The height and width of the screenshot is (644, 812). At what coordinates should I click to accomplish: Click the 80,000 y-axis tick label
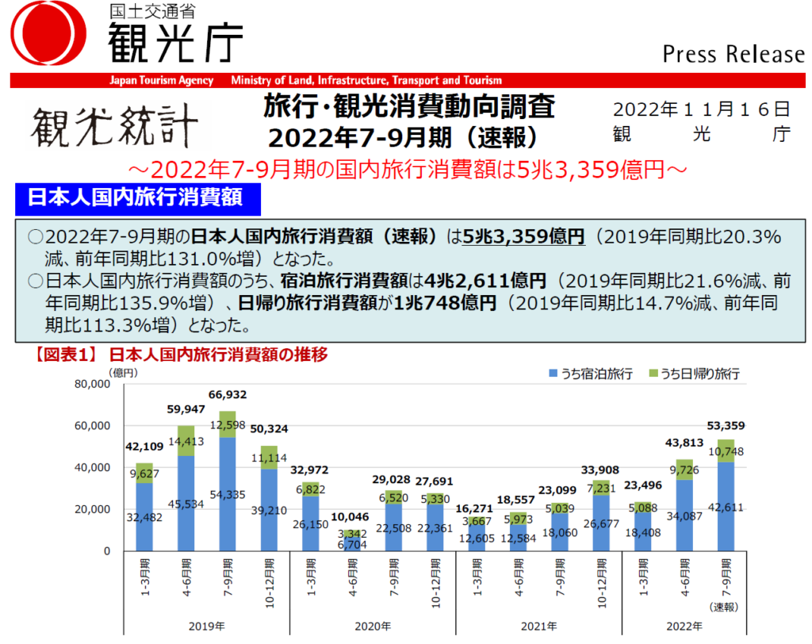click(x=93, y=385)
